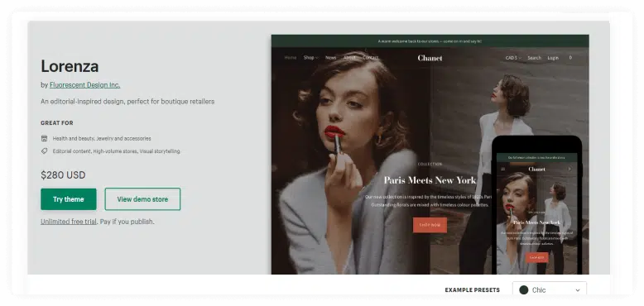Click the Chanet logo in mobile preview
This screenshot has height=306, width=644.
point(536,169)
